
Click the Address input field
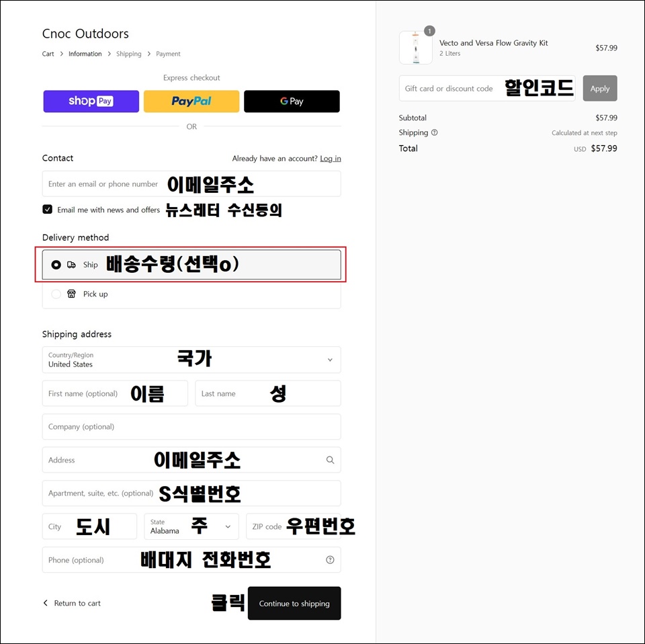pyautogui.click(x=191, y=460)
